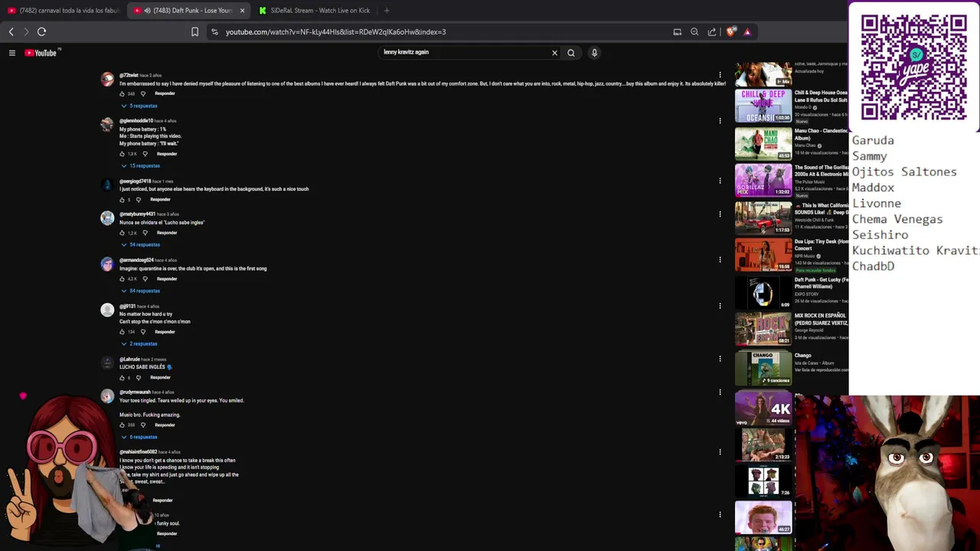This screenshot has height=551, width=980.
Task: Click the YouTube logo
Action: point(41,53)
